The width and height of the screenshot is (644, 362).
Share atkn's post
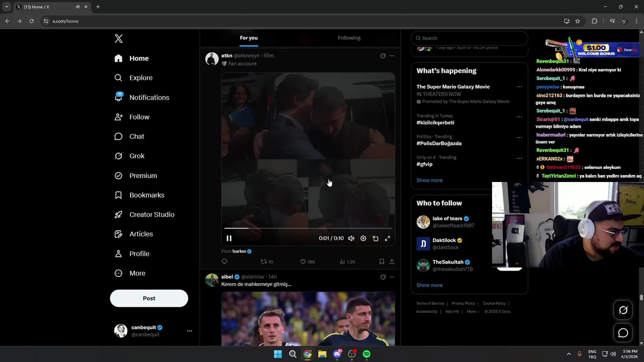[392, 261]
